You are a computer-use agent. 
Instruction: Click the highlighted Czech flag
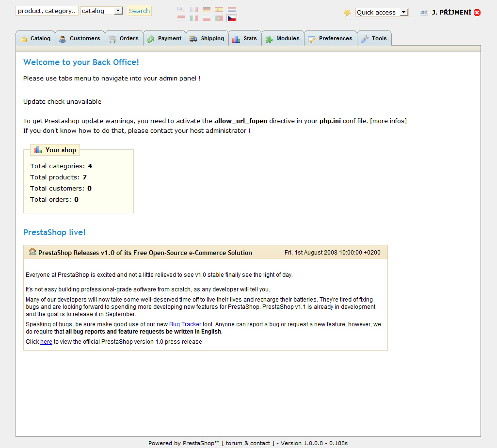(232, 18)
